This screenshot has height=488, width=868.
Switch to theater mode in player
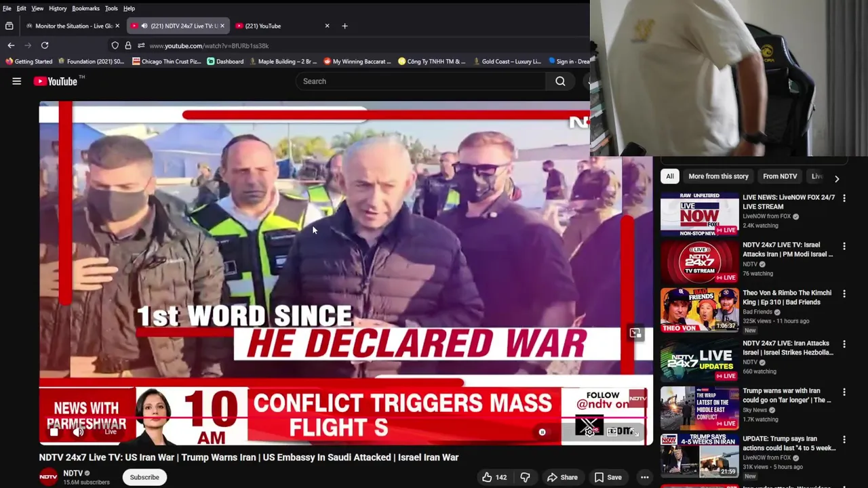tap(613, 432)
